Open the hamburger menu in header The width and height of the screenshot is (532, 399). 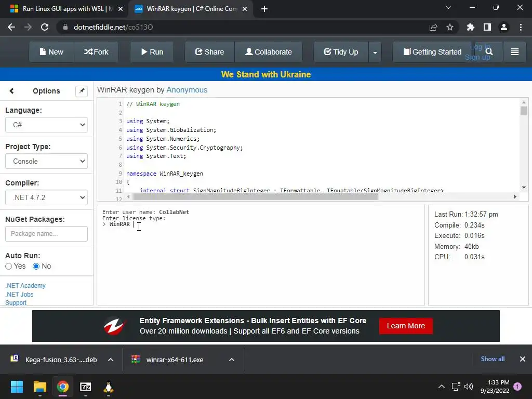[x=515, y=52]
